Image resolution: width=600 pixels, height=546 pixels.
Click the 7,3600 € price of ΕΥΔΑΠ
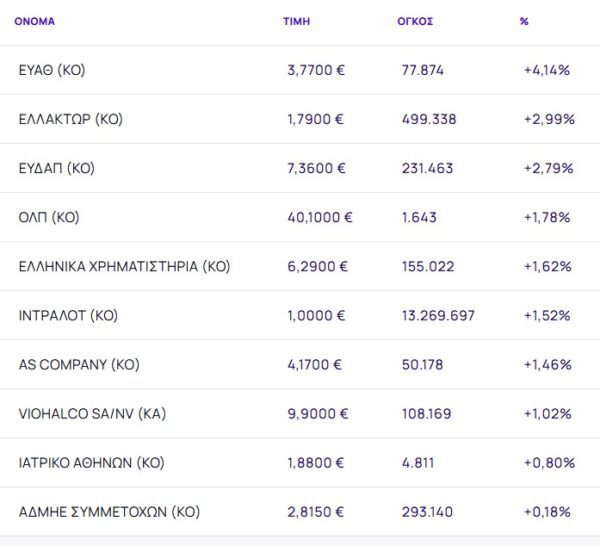(316, 168)
